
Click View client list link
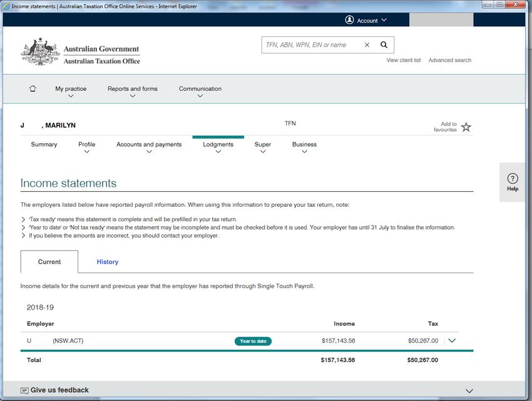404,60
